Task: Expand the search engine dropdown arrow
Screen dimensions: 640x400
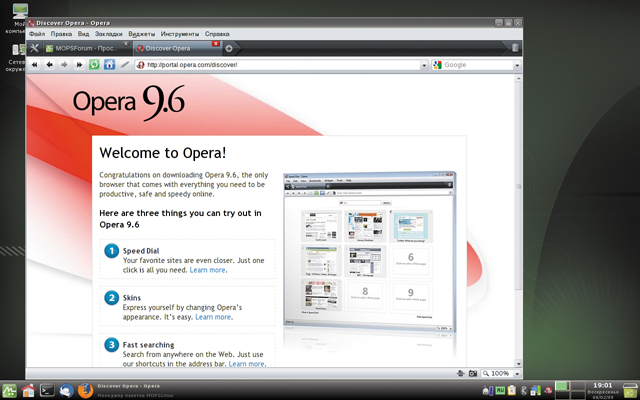Action: pyautogui.click(x=517, y=65)
